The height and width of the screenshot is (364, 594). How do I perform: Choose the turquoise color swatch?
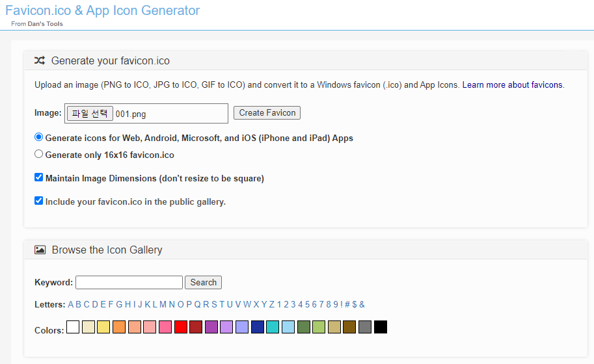273,327
